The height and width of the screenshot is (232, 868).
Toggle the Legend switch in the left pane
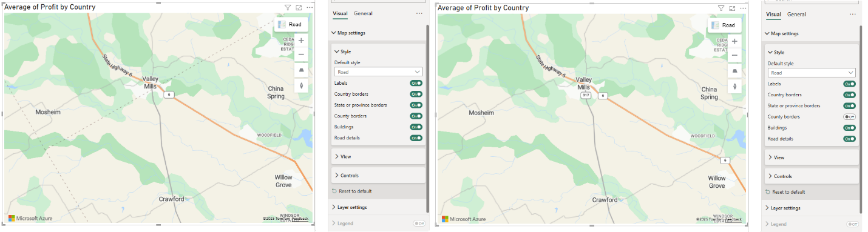coord(418,224)
